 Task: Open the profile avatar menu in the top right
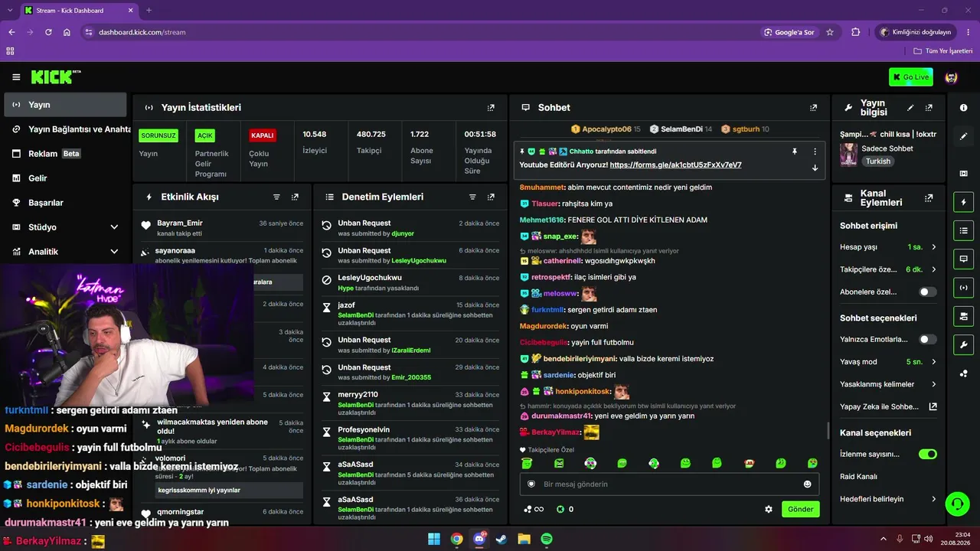(952, 77)
